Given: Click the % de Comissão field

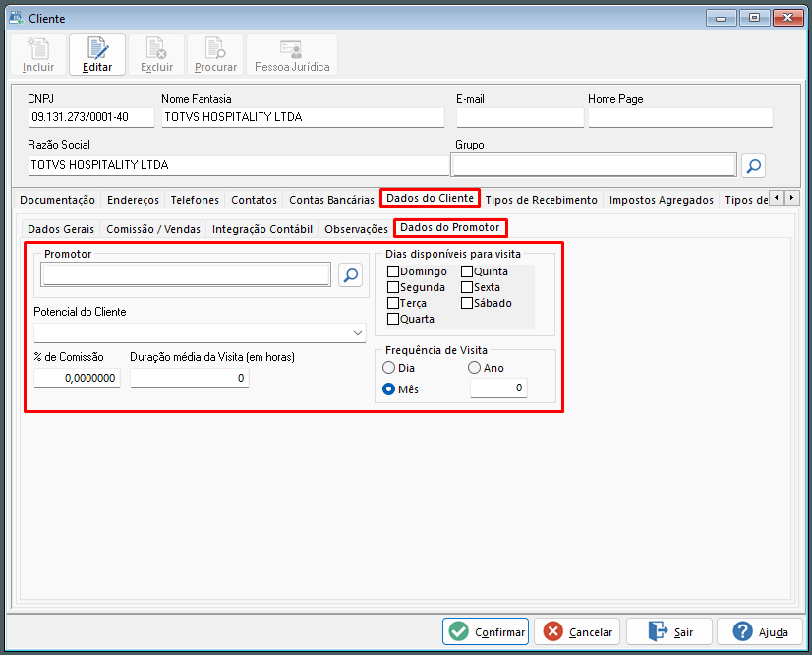Looking at the screenshot, I should 77,378.
